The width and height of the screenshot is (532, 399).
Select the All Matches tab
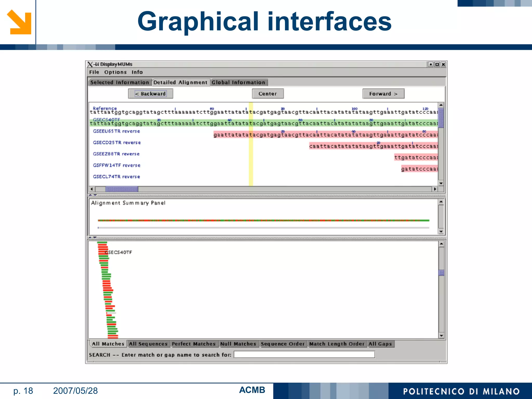point(108,344)
